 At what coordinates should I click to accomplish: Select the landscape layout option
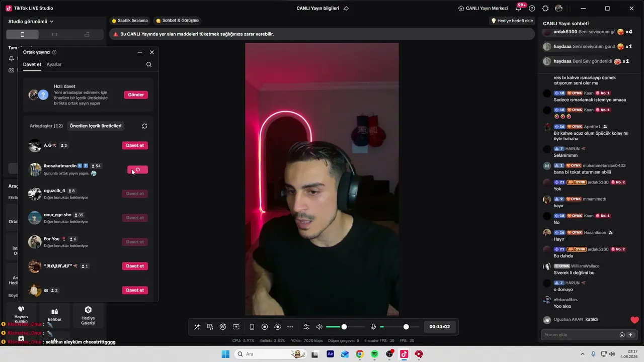[x=55, y=35]
